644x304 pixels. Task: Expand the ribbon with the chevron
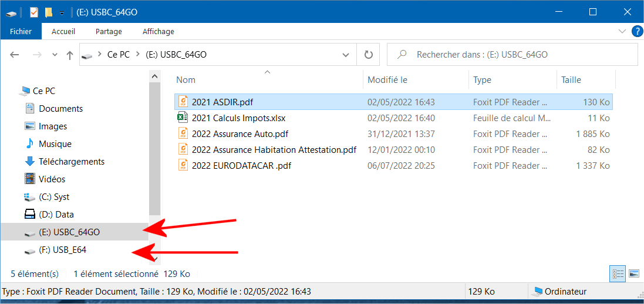point(622,31)
